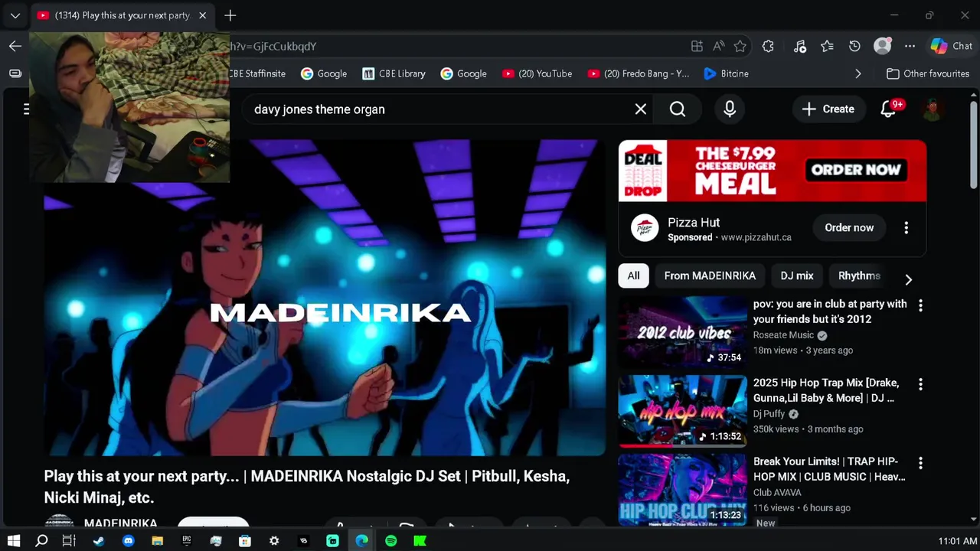This screenshot has width=980, height=551.
Task: Click the Pizza Hut logo avatar
Action: click(x=645, y=228)
